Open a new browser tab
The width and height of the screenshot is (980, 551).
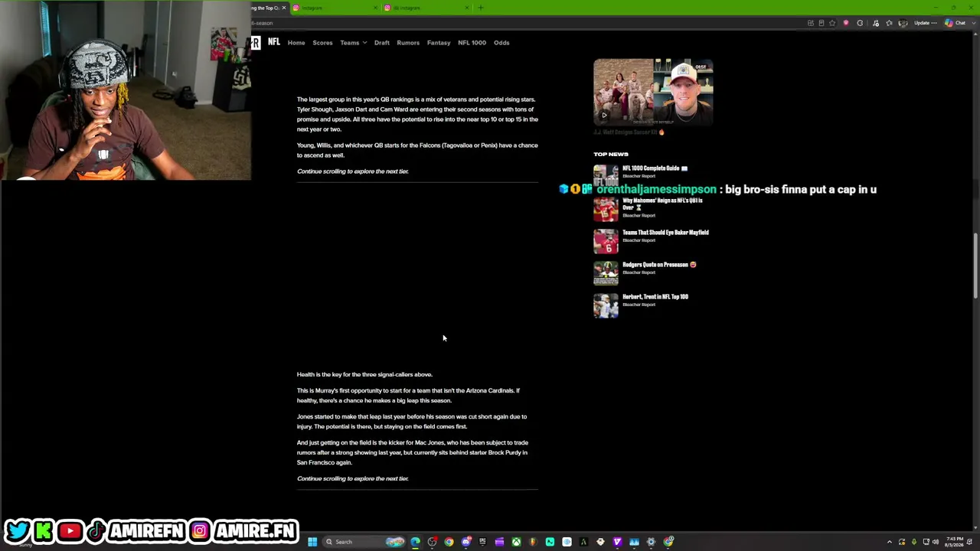(x=481, y=8)
